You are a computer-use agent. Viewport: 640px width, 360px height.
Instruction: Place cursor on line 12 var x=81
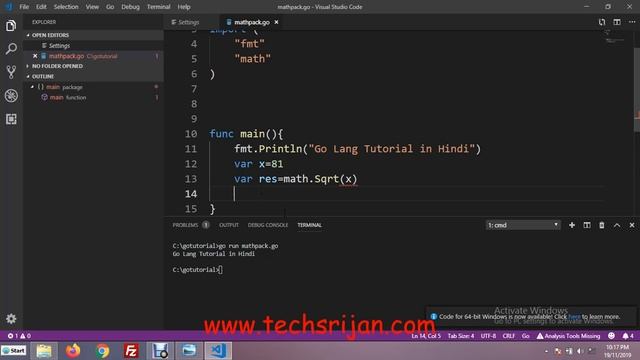(259, 164)
